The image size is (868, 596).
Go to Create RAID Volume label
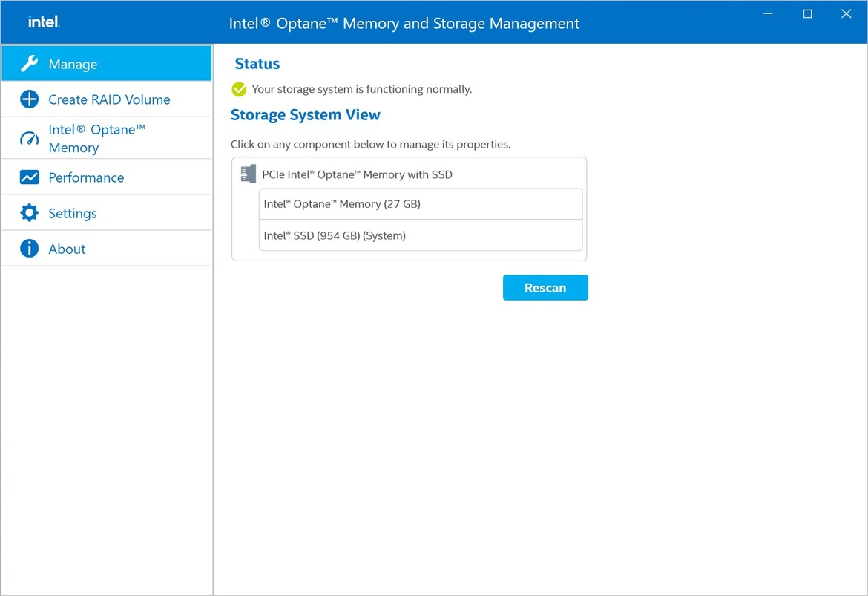(109, 99)
